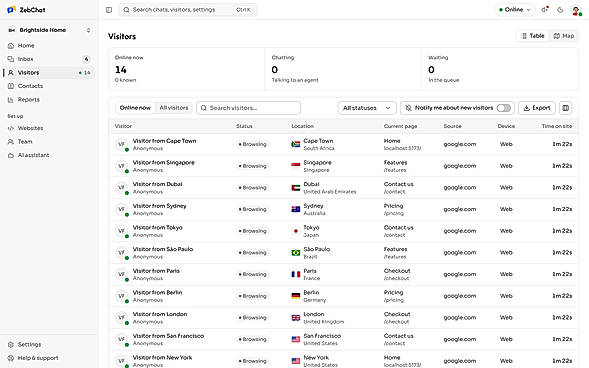Select the All visitors tab
Screen dimensions: 589x368
click(174, 108)
